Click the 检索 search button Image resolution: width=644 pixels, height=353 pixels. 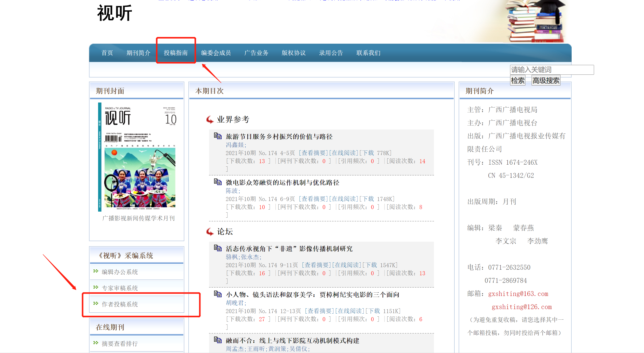pos(518,81)
